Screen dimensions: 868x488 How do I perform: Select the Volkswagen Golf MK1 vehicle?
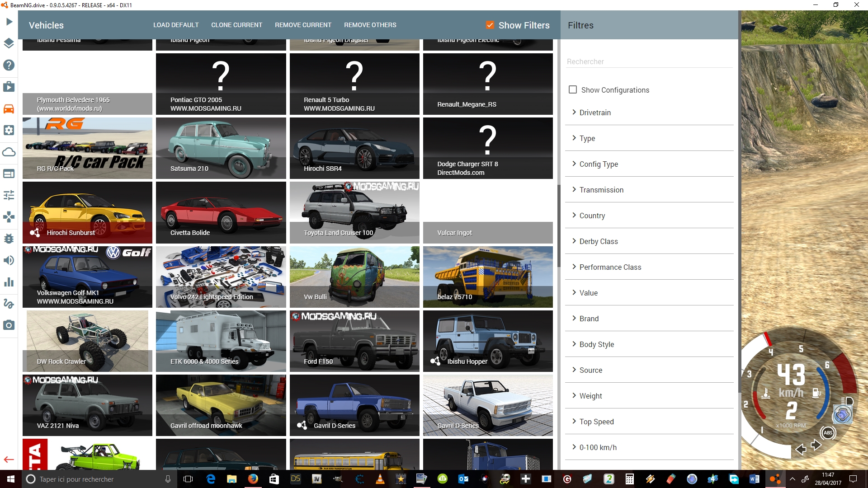pos(87,277)
